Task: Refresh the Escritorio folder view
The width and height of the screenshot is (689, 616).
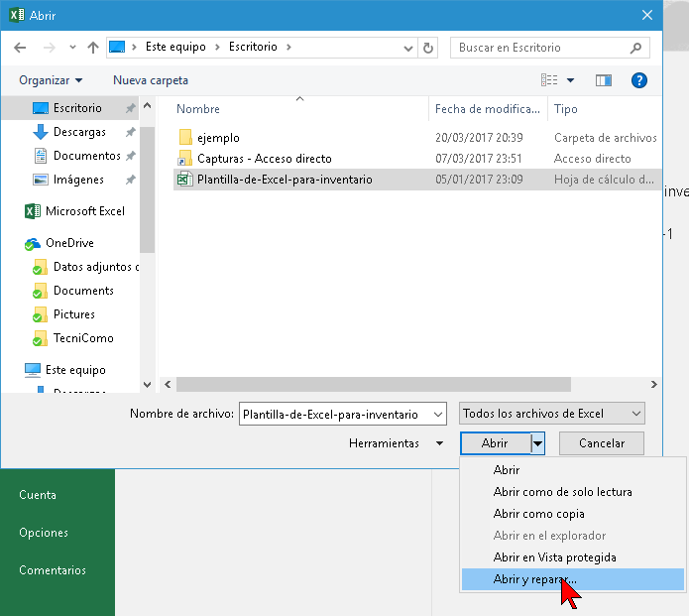Action: (428, 48)
